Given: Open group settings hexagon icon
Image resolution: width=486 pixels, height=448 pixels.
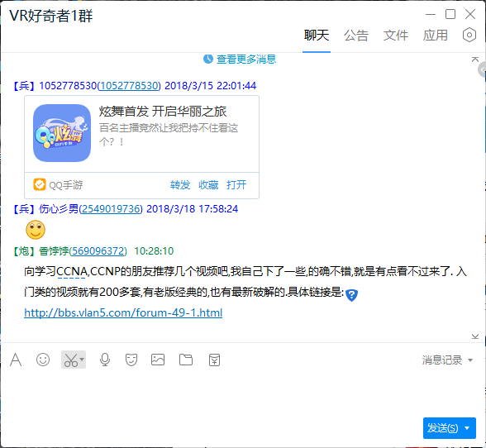Looking at the screenshot, I should (469, 35).
